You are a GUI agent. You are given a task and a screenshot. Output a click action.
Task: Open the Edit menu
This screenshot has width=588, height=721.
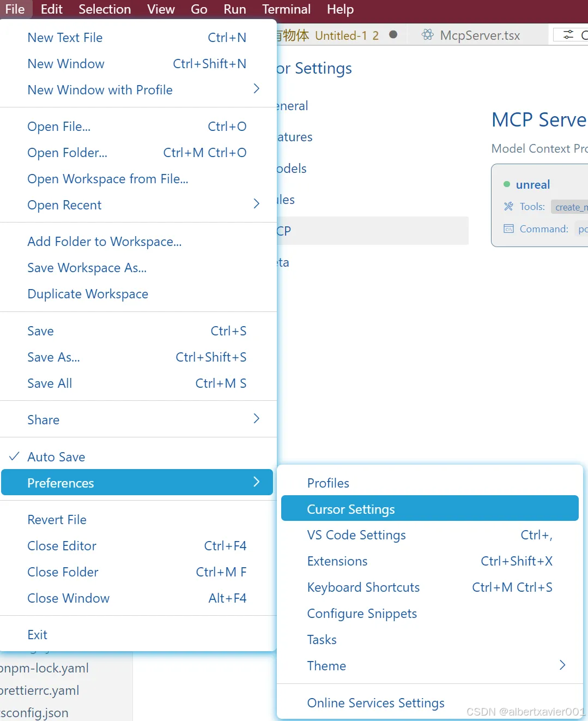(52, 9)
